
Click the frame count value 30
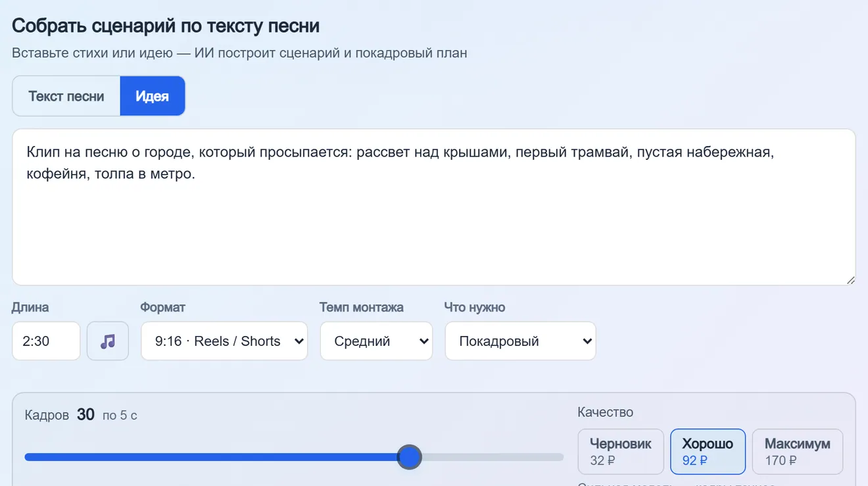pyautogui.click(x=85, y=414)
